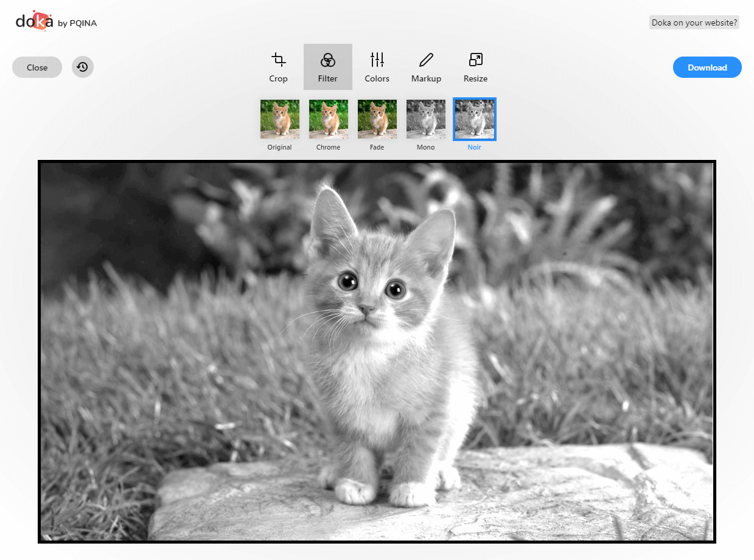Select the Noir filter thumbnail
This screenshot has width=754, height=560.
(x=475, y=119)
